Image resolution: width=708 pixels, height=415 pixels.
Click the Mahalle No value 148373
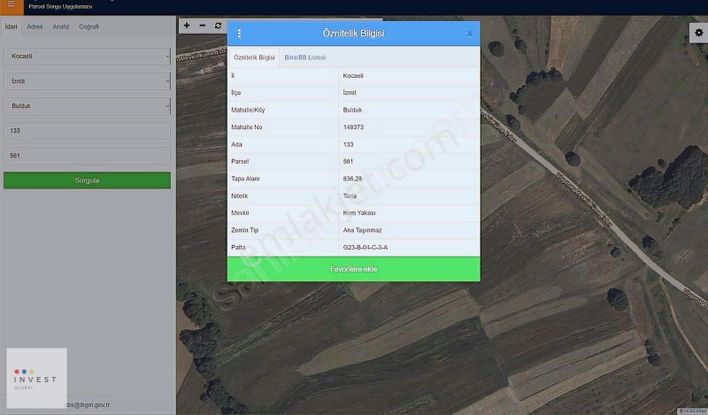click(353, 127)
